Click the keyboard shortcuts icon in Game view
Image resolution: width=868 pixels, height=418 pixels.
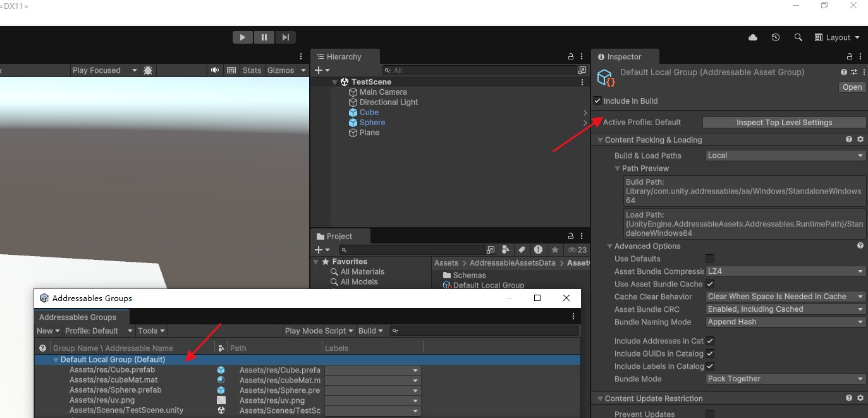pyautogui.click(x=231, y=70)
